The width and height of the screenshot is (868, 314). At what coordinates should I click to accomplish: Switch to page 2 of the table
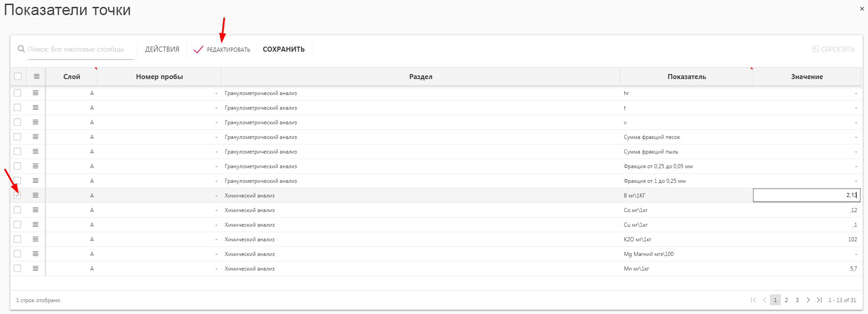[786, 300]
